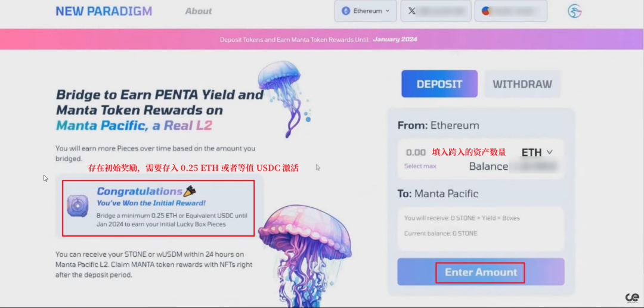
Task: Click the X account button
Action: click(x=435, y=11)
